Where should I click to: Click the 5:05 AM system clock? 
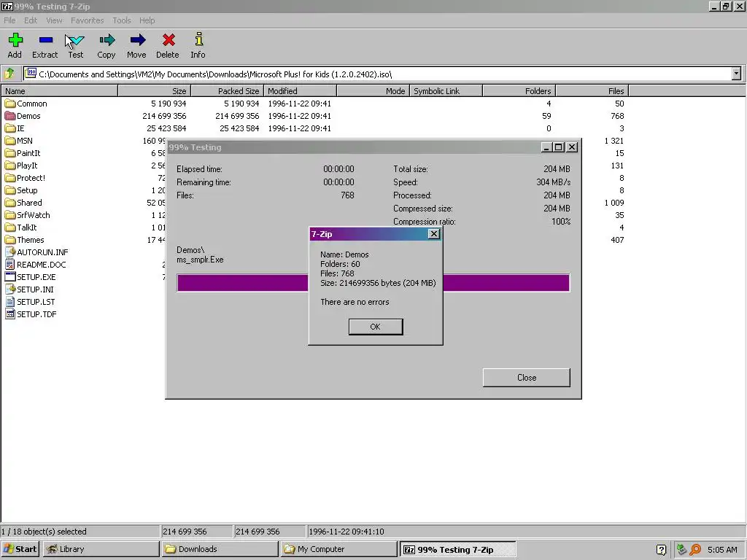point(722,550)
